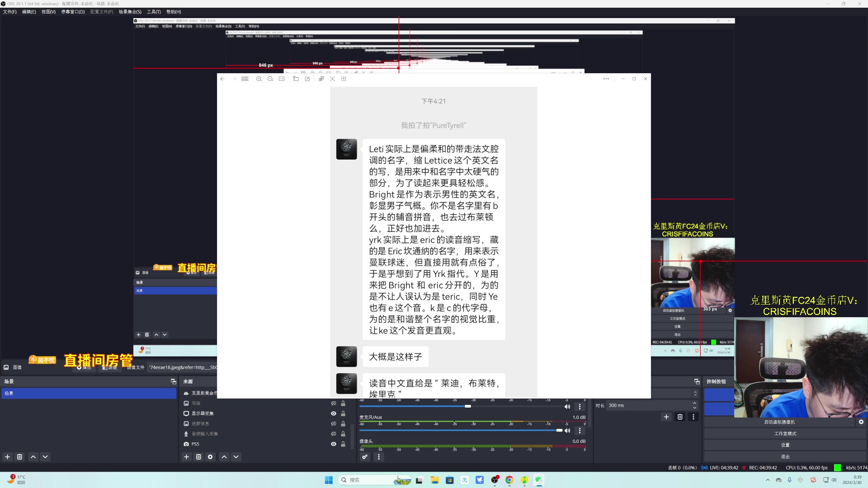Open selected source properties gear
Viewport: 868px width, 488px height.
pyautogui.click(x=210, y=457)
